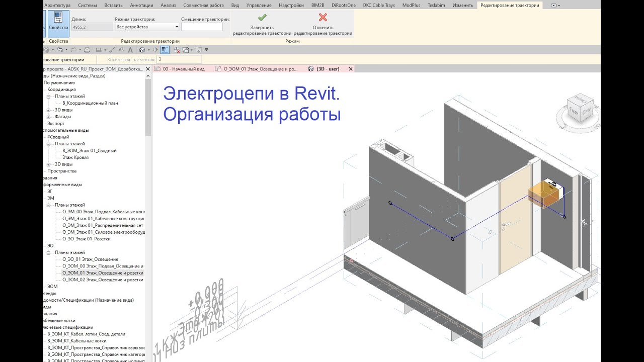The height and width of the screenshot is (362, 644).
Task: Click the Section tool icon
Action: point(155,50)
